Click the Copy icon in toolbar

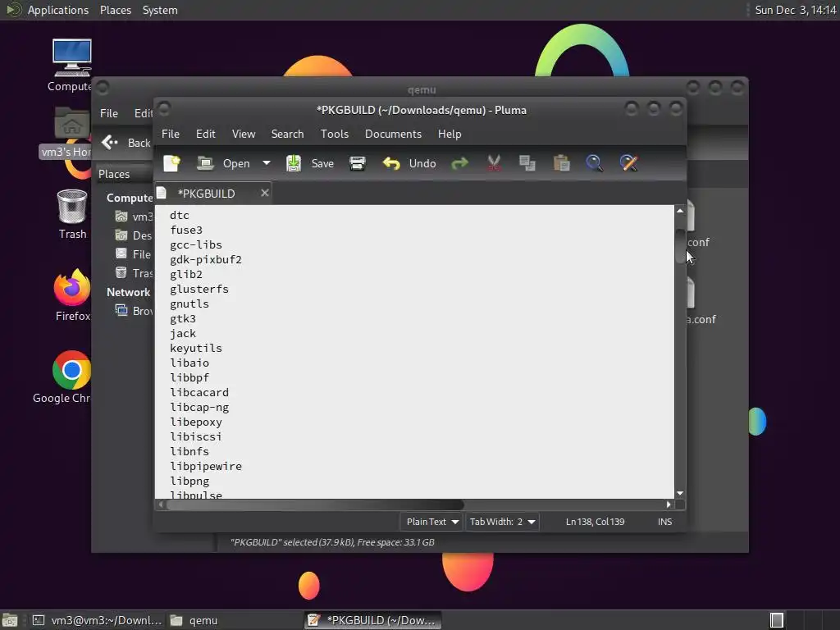527,163
